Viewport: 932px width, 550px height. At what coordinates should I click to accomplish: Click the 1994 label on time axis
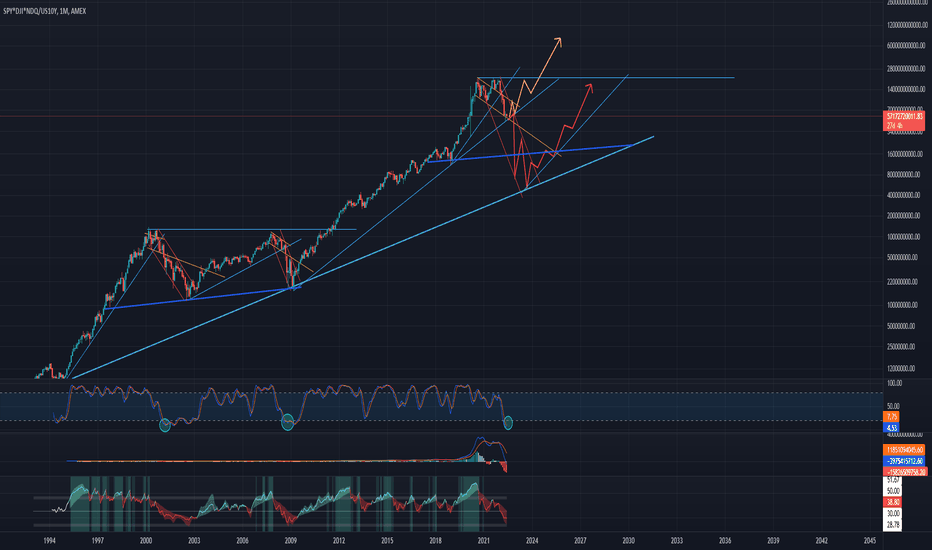[49, 540]
